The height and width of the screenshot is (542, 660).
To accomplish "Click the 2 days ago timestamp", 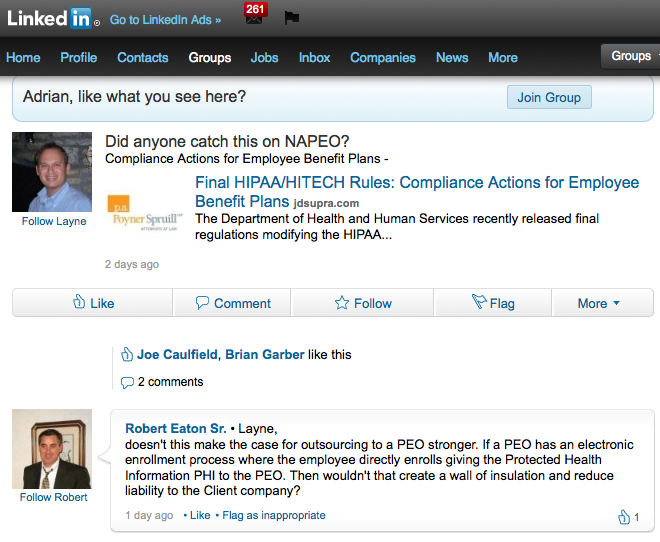I will pyautogui.click(x=132, y=264).
